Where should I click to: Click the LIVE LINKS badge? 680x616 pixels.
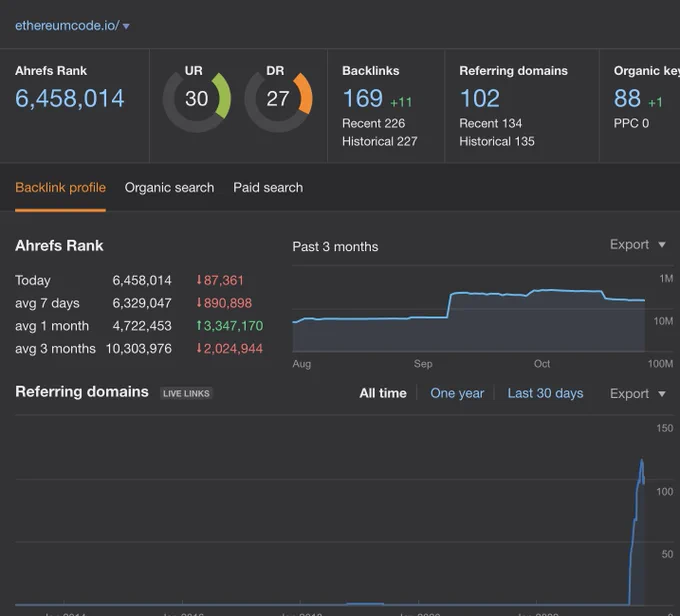[x=186, y=393]
